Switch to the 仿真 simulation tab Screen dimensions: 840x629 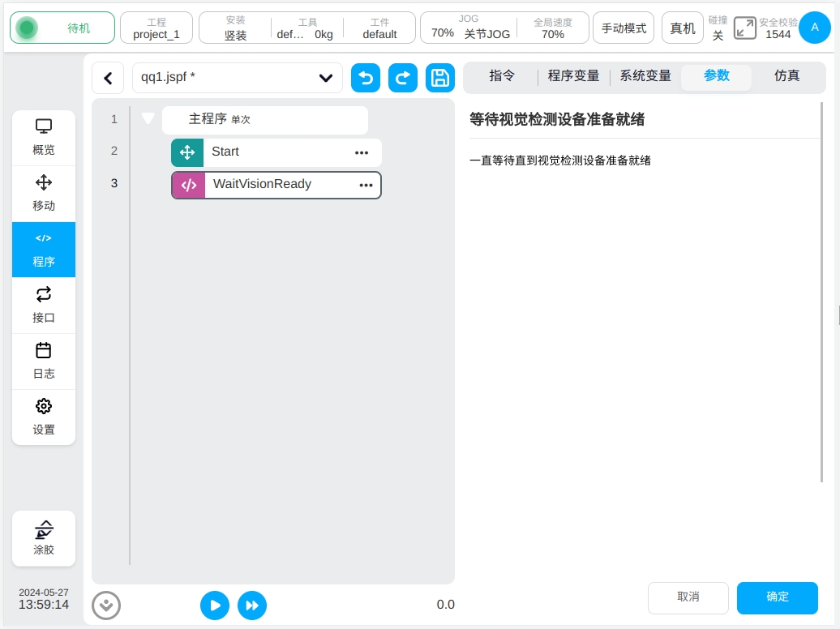pyautogui.click(x=786, y=76)
